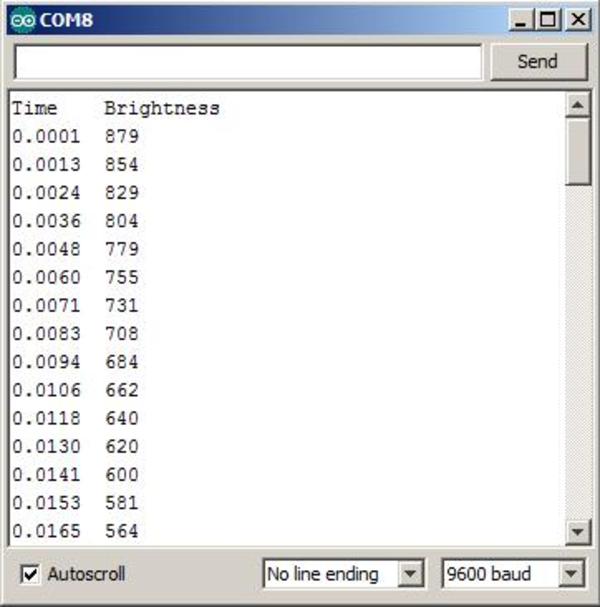This screenshot has width=600, height=607.
Task: Click the brightness reading 564
Action: pos(121,531)
